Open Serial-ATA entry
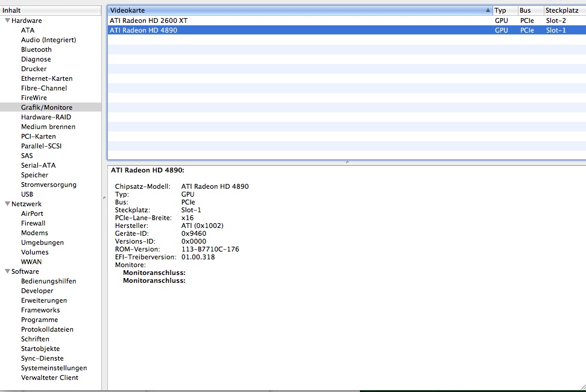The image size is (586, 392). [x=38, y=165]
